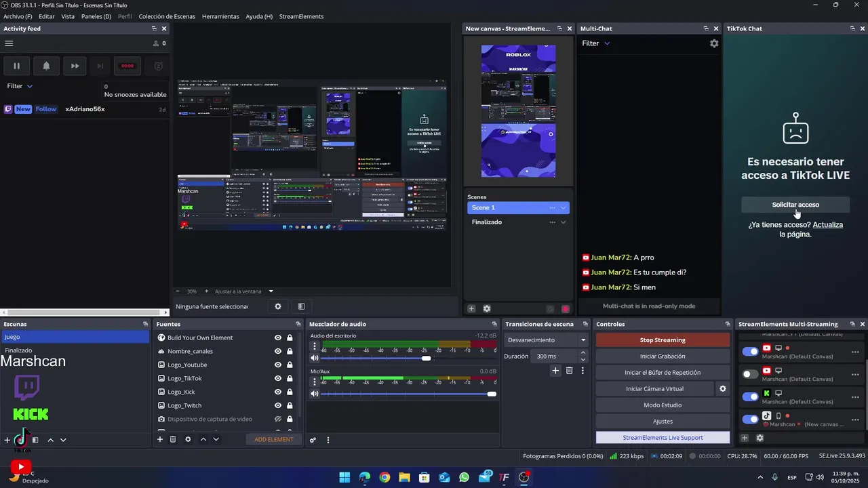This screenshot has width=868, height=488.
Task: Mute Audio del escritorio speaker icon
Action: coord(315,358)
